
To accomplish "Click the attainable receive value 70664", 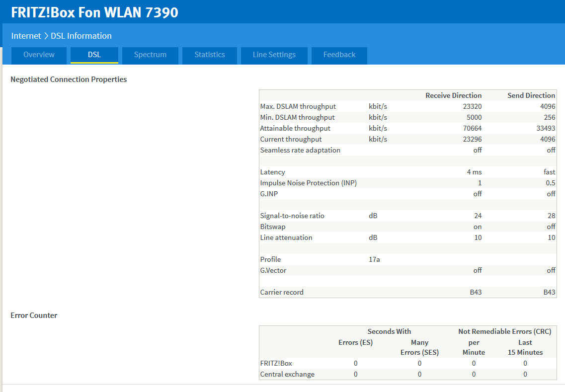I will coord(472,128).
